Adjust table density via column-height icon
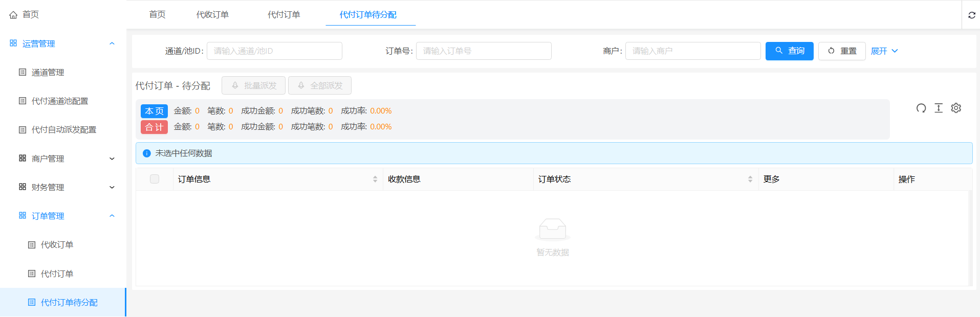Image resolution: width=980 pixels, height=317 pixels. coord(939,108)
